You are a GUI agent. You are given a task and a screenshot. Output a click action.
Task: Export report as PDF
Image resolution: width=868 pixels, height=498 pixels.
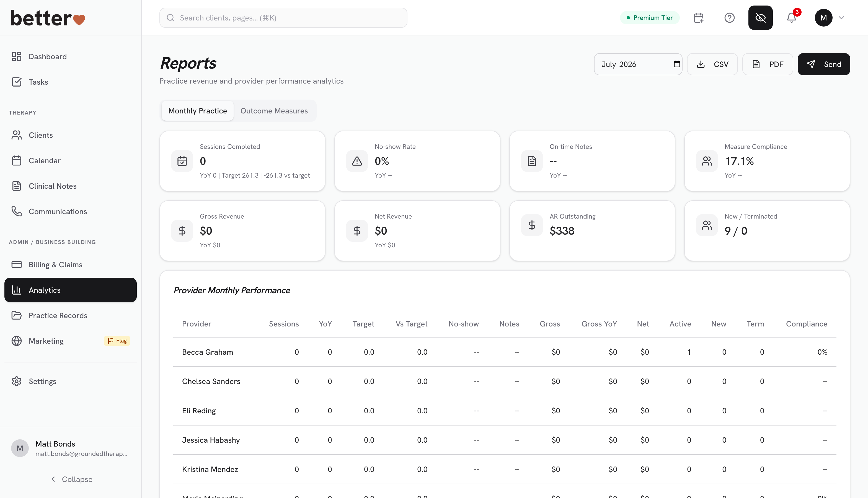(768, 64)
